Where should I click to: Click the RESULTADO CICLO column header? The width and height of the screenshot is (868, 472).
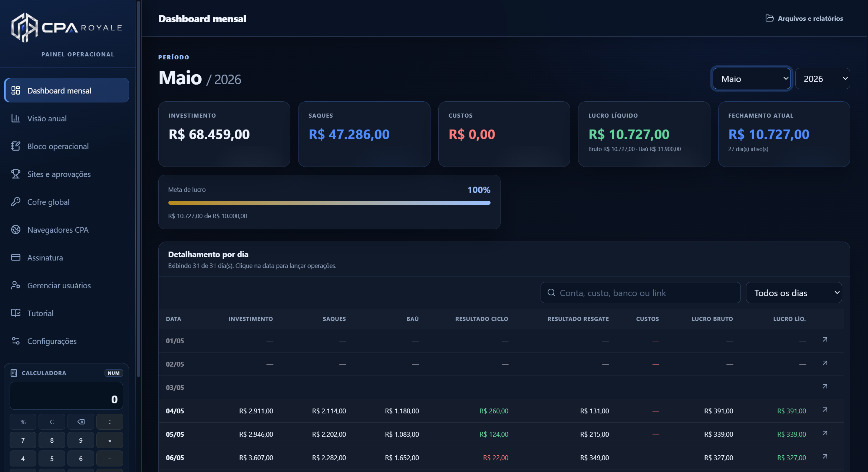pos(482,319)
